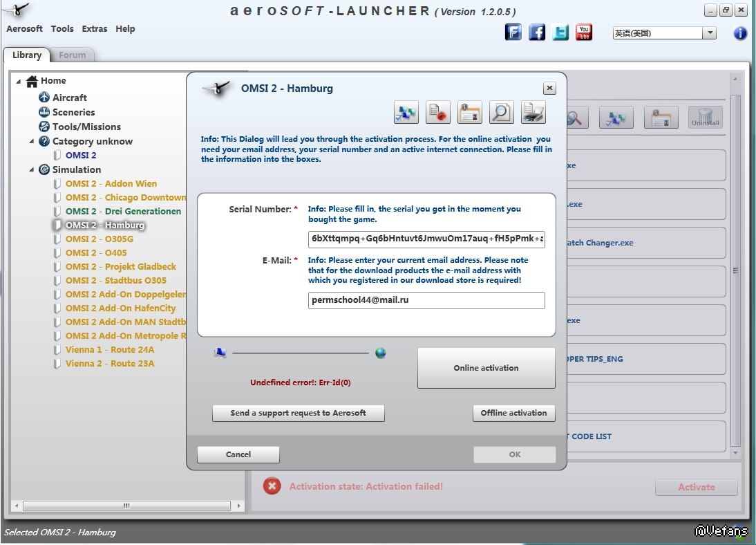The height and width of the screenshot is (545, 756).
Task: Collapse the Home tree node
Action: point(19,81)
